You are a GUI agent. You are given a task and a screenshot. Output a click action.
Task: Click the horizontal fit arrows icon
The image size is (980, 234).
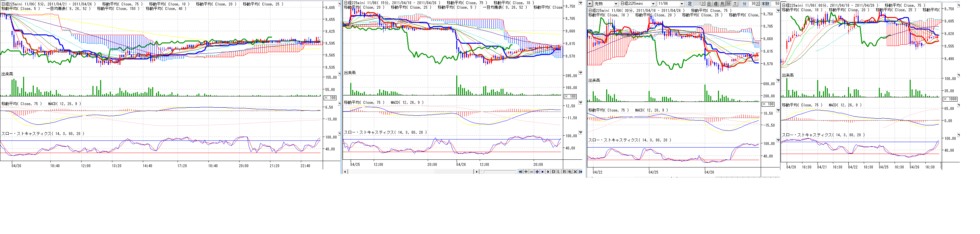click(x=537, y=172)
